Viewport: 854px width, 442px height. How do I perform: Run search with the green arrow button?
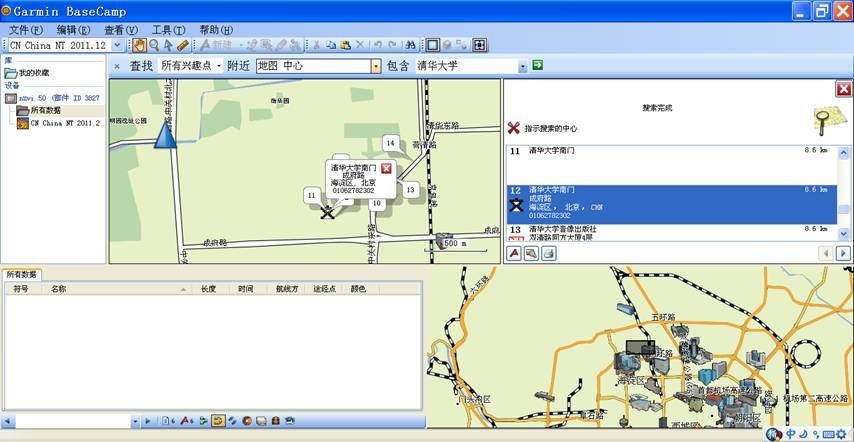point(538,65)
